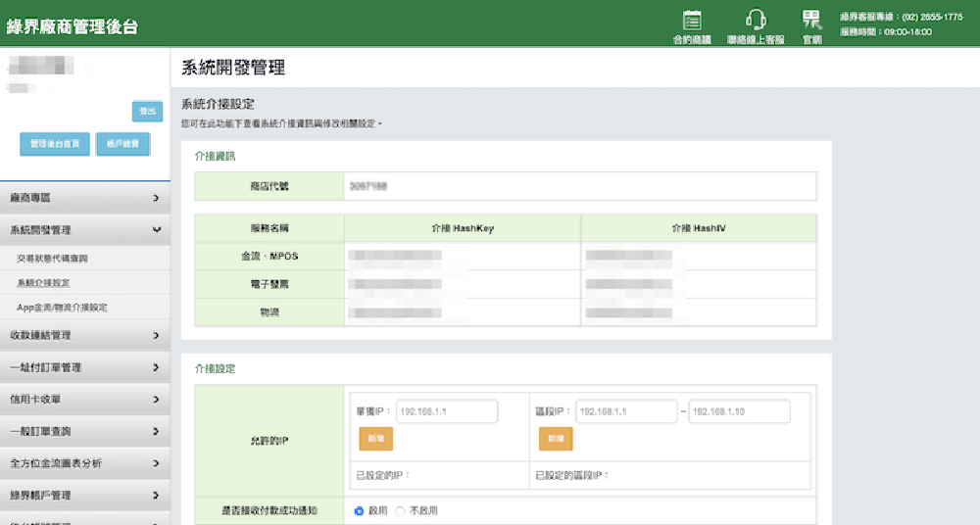Click 新增 button under 單獨IP

(375, 439)
